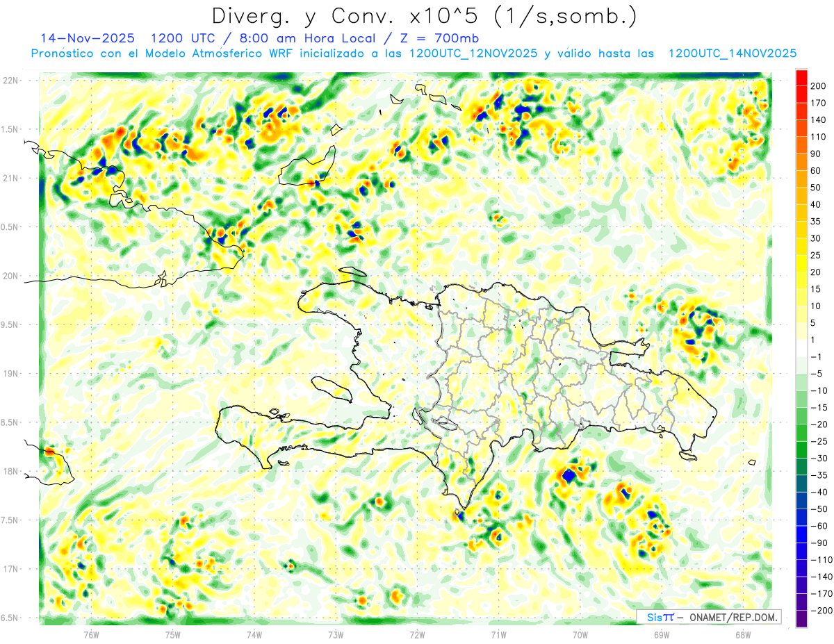
Task: Click the 8.5N latitude label
Action: coord(10,422)
